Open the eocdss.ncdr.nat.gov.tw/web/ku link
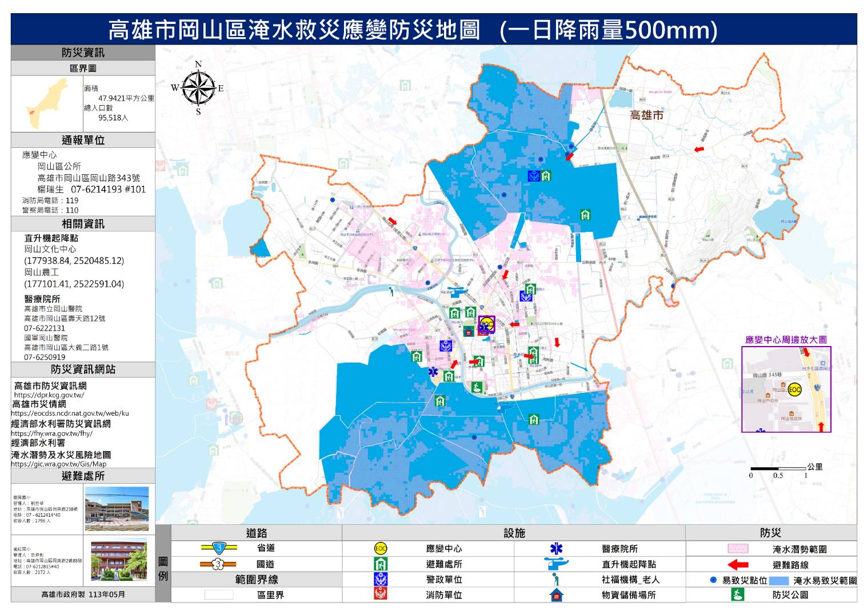Image resolution: width=868 pixels, height=615 pixels. [70, 413]
